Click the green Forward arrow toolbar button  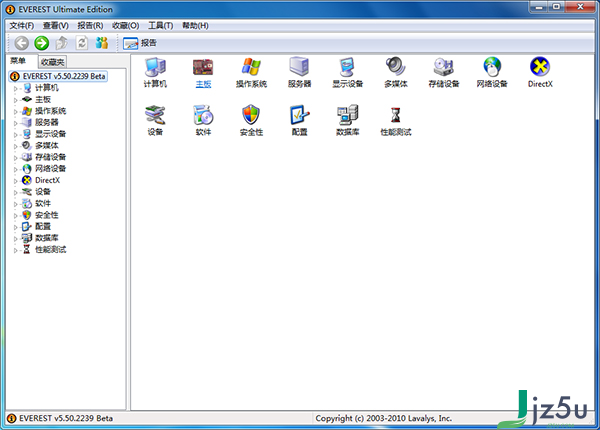42,43
